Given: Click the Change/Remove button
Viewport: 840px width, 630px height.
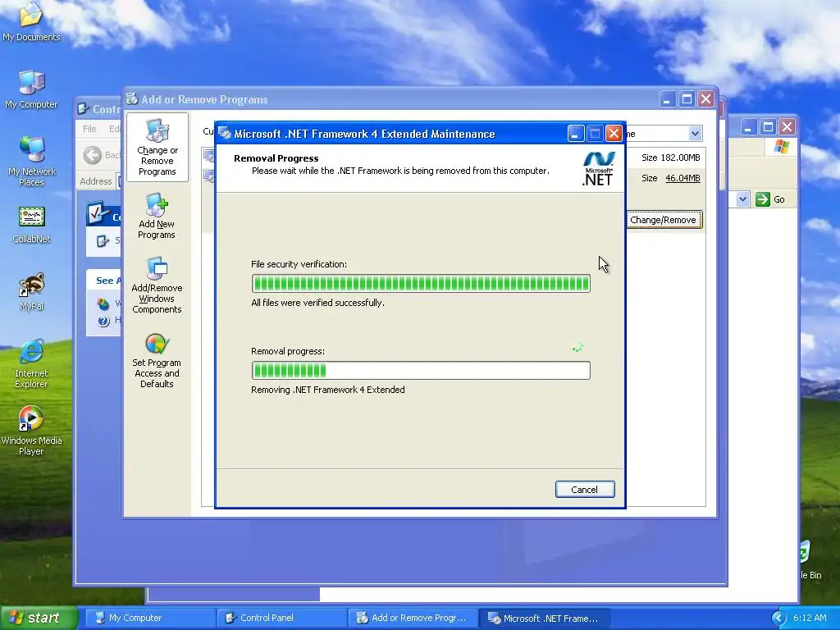Looking at the screenshot, I should [663, 220].
